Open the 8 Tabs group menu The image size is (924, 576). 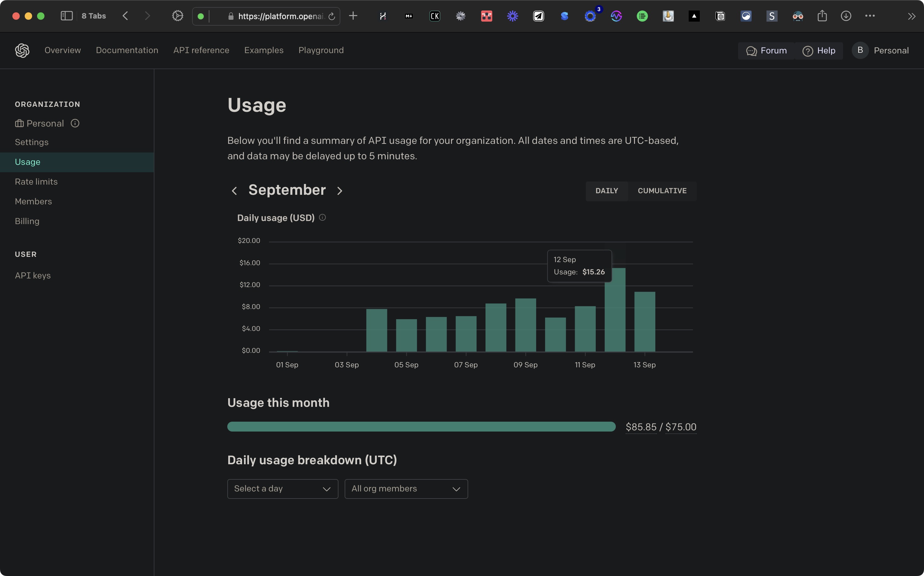click(94, 16)
